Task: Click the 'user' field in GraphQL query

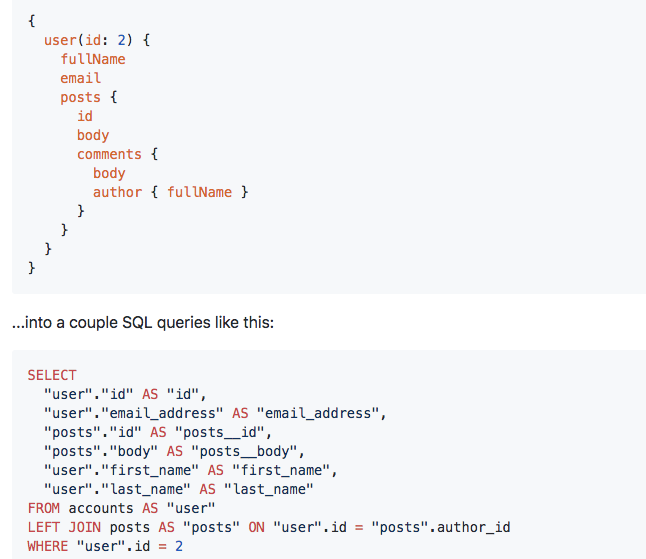Action: pos(60,40)
